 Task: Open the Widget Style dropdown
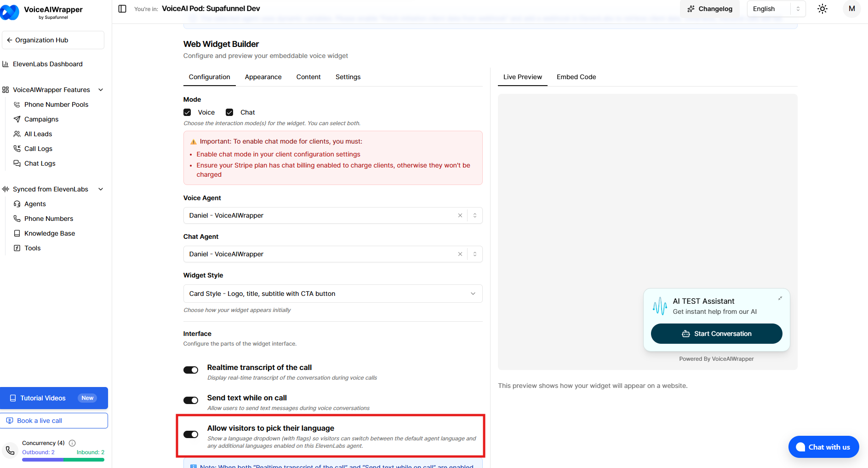click(x=332, y=294)
